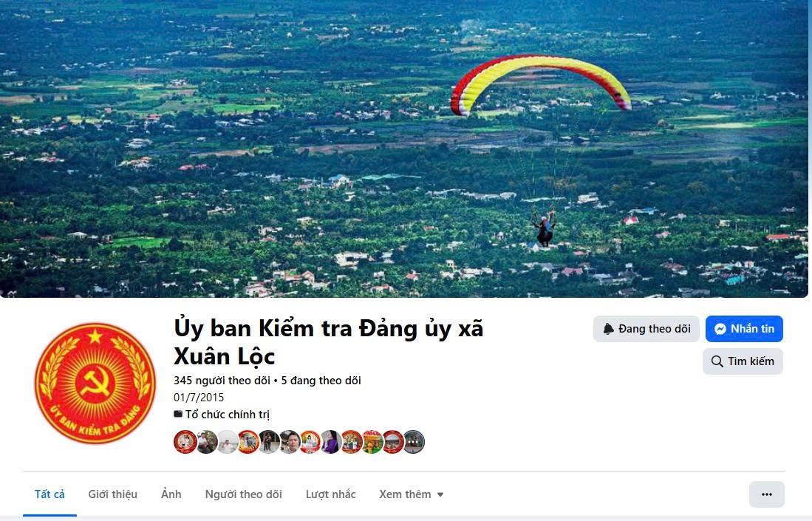The height and width of the screenshot is (521, 812).
Task: Click the page name Ủy ban Kiểm tra heading
Action: [x=328, y=342]
